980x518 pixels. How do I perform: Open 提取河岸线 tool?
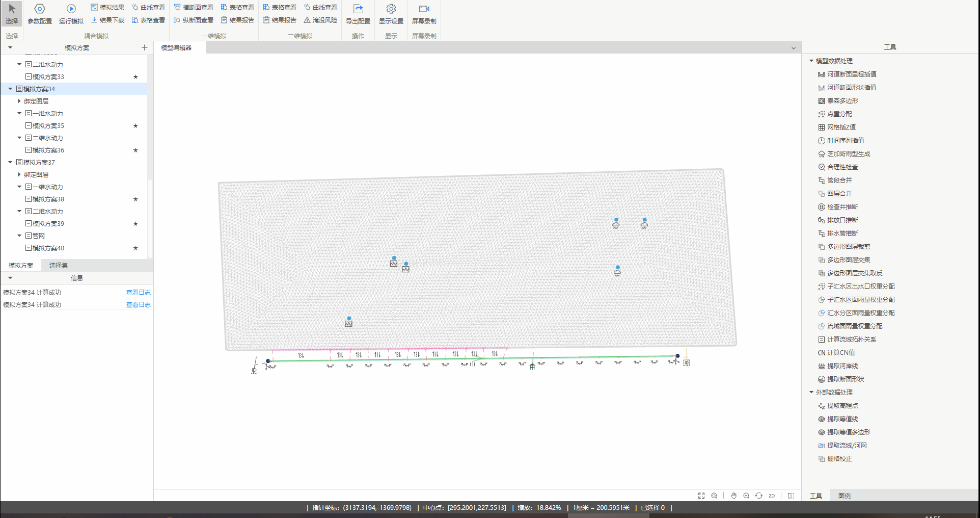(838, 366)
